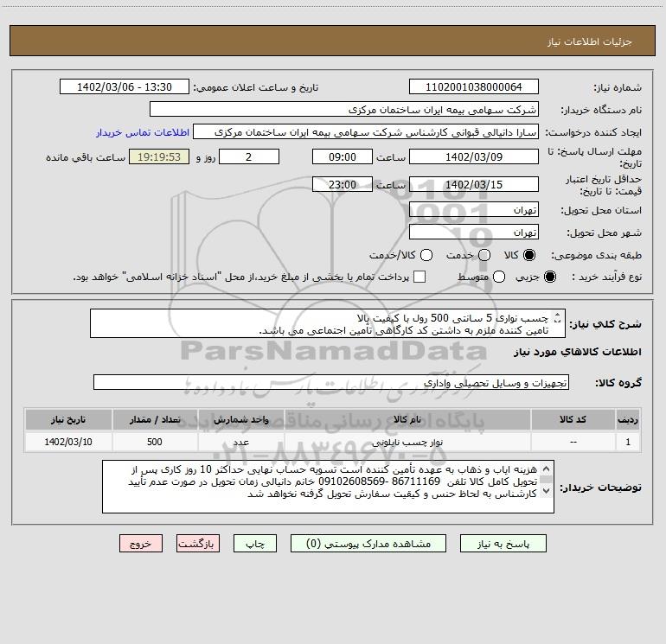Click the خروج exit button
This screenshot has width=666, height=644.
tap(141, 544)
